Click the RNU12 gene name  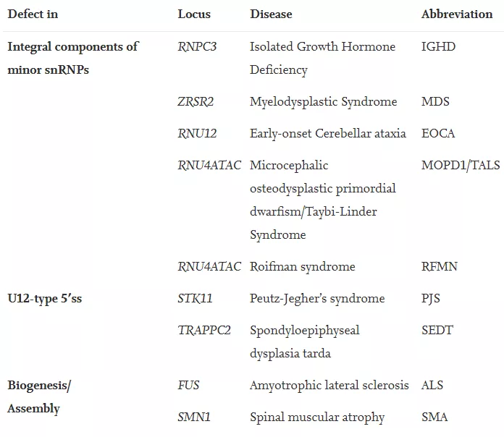197,134
